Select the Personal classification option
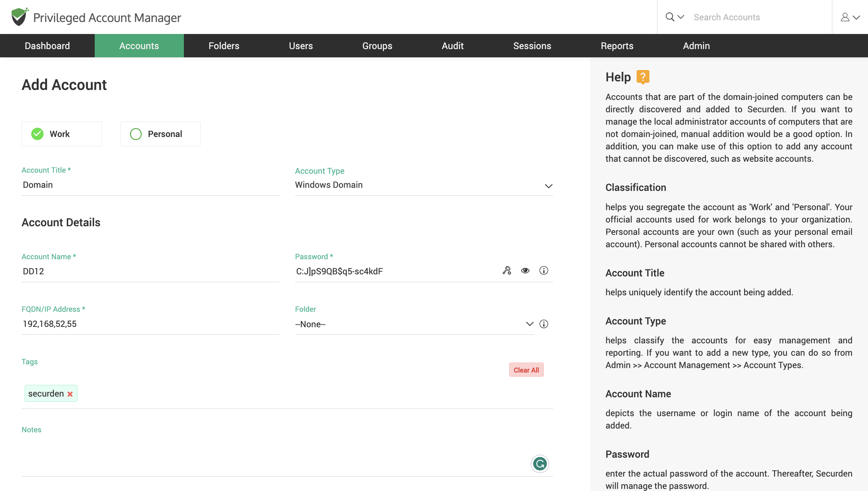 click(x=161, y=134)
